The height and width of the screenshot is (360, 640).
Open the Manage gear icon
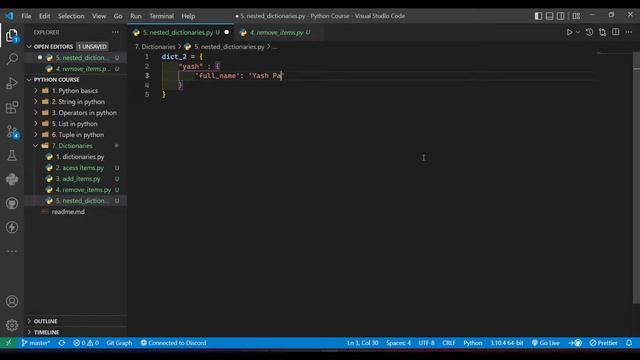(x=12, y=325)
